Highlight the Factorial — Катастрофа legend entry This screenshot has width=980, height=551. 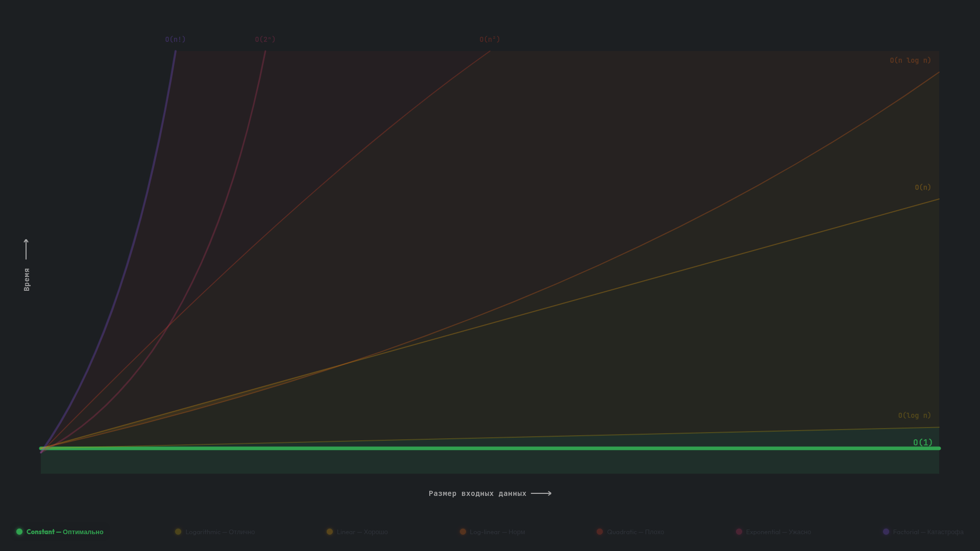click(x=928, y=532)
